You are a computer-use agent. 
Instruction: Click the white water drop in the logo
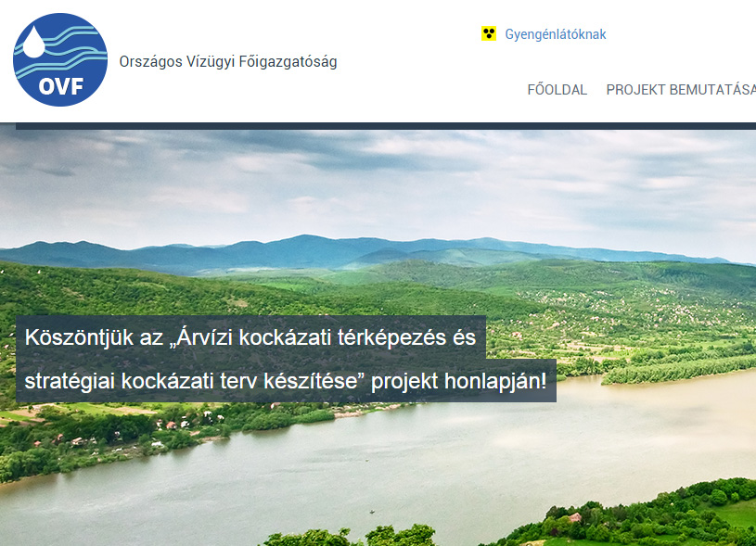(x=33, y=42)
